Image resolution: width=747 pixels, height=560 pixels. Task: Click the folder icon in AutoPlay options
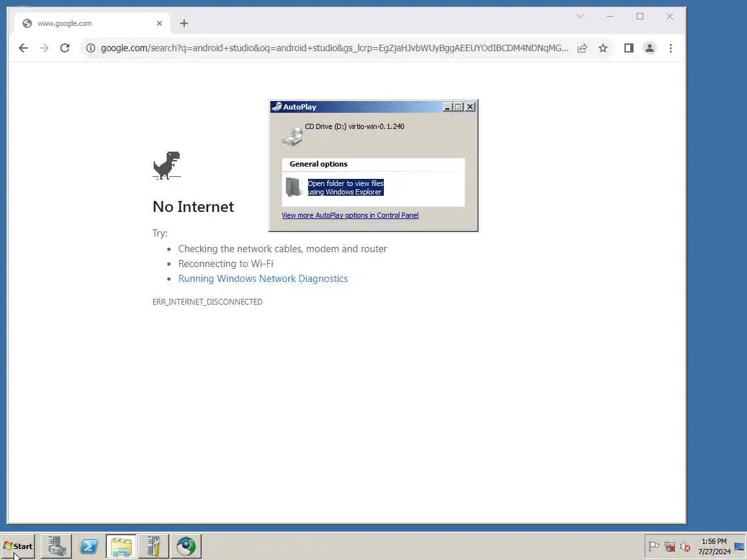(294, 187)
